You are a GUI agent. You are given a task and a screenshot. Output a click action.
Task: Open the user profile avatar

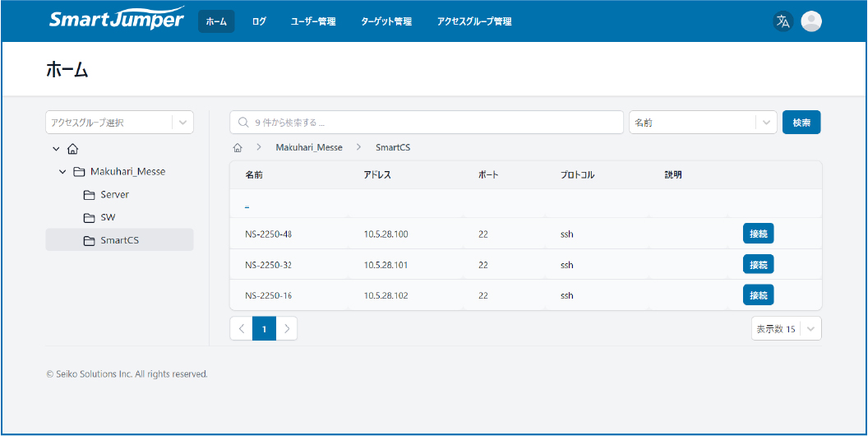[x=811, y=21]
